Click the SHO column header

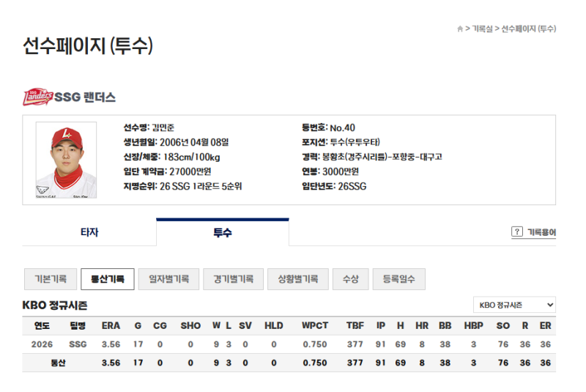(x=190, y=326)
